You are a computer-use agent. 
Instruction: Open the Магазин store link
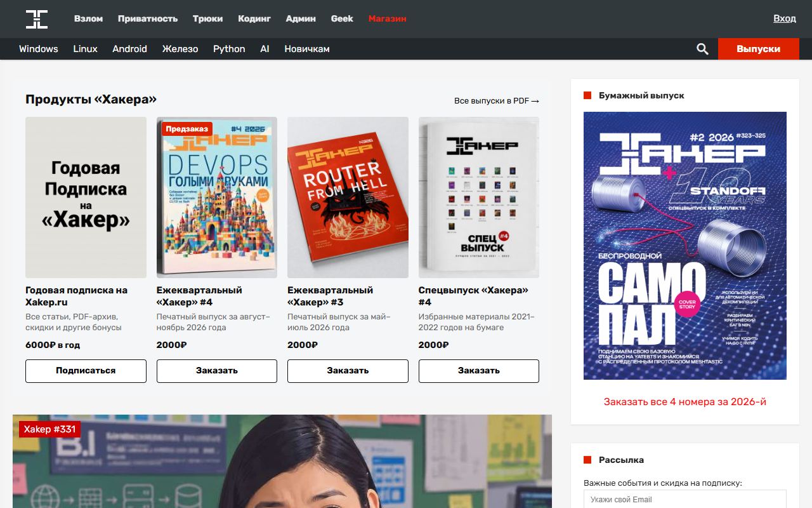388,18
